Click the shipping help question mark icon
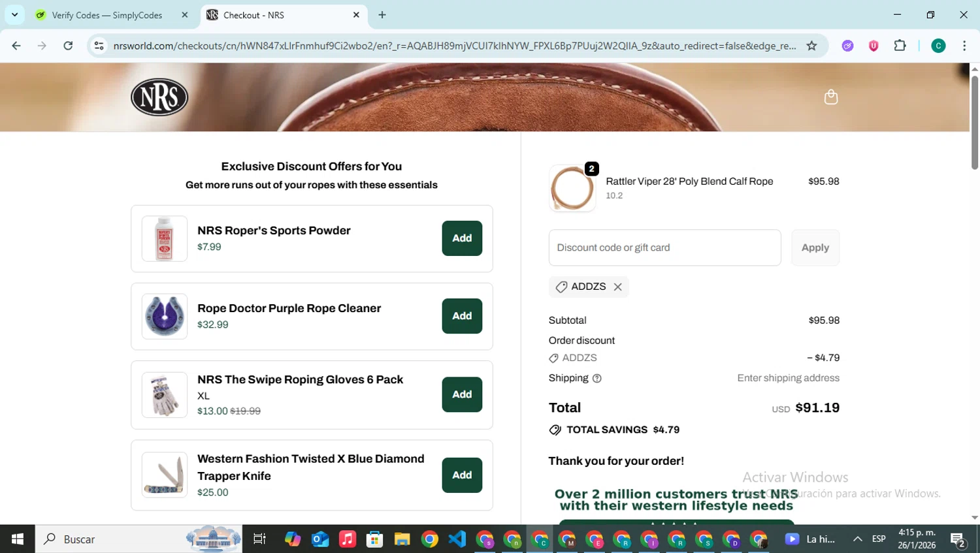The height and width of the screenshot is (553, 980). click(x=596, y=379)
